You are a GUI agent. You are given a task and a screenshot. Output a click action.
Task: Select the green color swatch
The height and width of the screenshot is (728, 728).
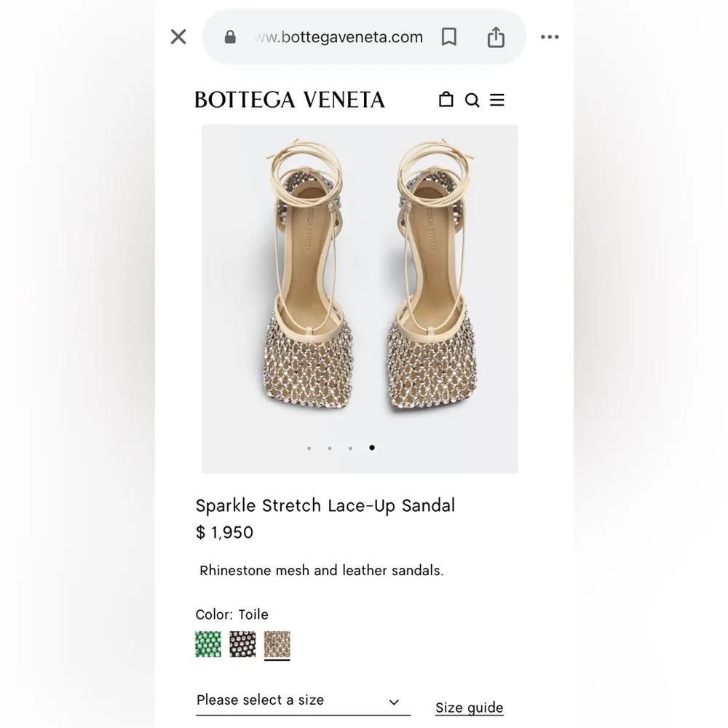207,644
